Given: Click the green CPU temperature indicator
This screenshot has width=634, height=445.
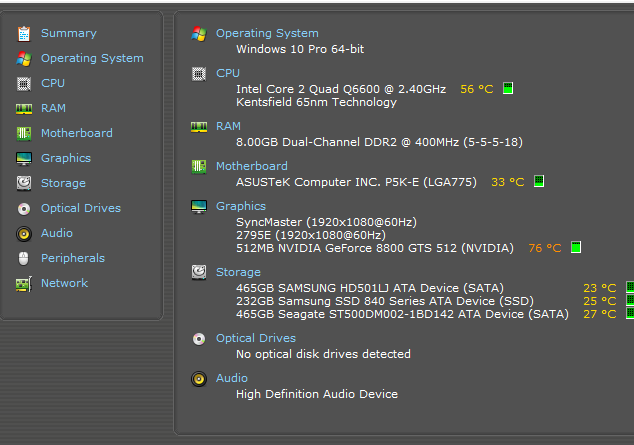Looking at the screenshot, I should (508, 88).
